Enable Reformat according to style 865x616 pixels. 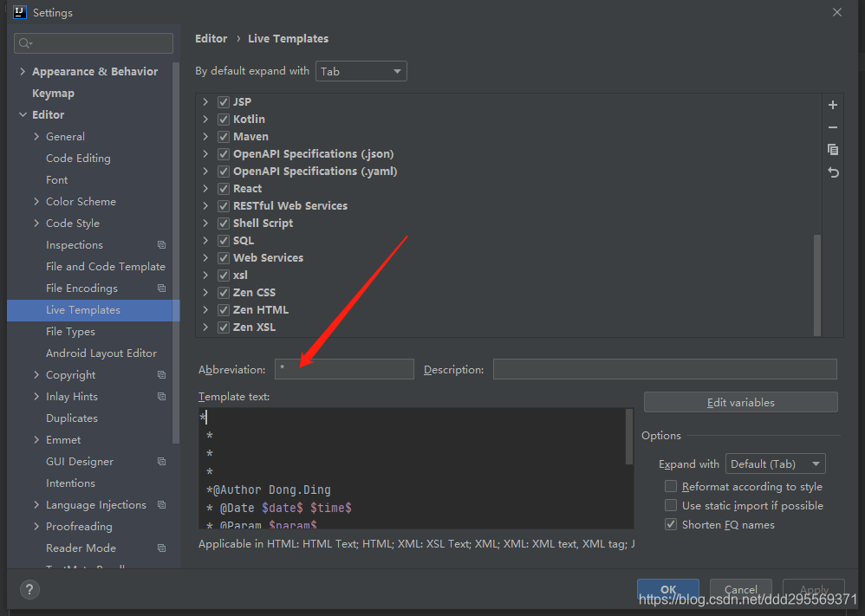coord(671,486)
